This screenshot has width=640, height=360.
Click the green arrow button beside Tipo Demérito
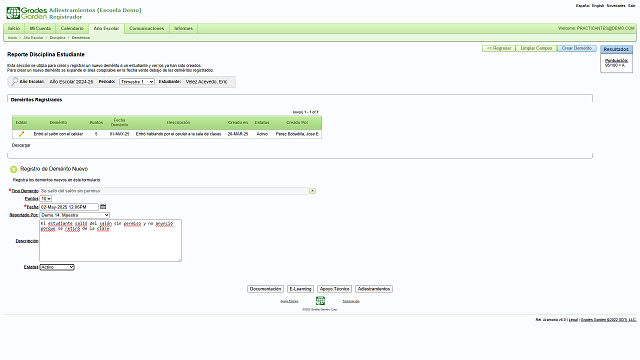tap(312, 191)
